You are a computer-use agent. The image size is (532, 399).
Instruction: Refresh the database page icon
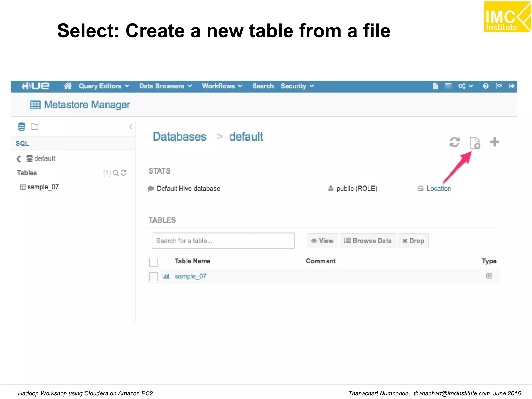[454, 142]
